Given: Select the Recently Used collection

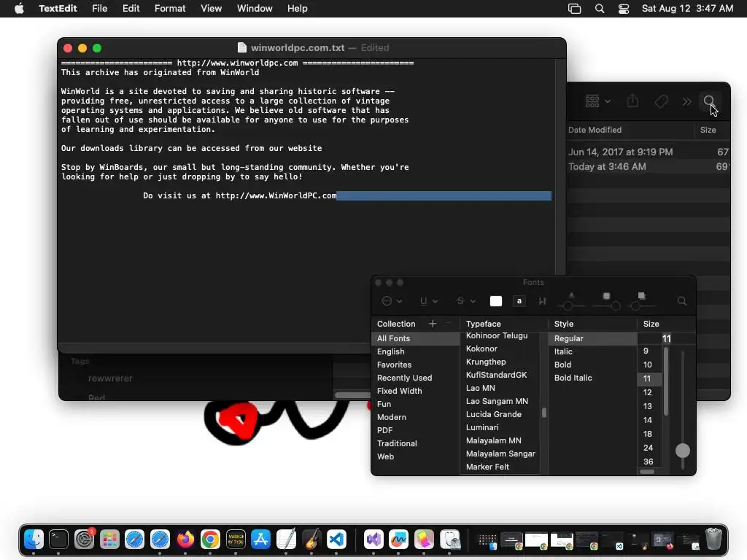Looking at the screenshot, I should click(415, 378).
